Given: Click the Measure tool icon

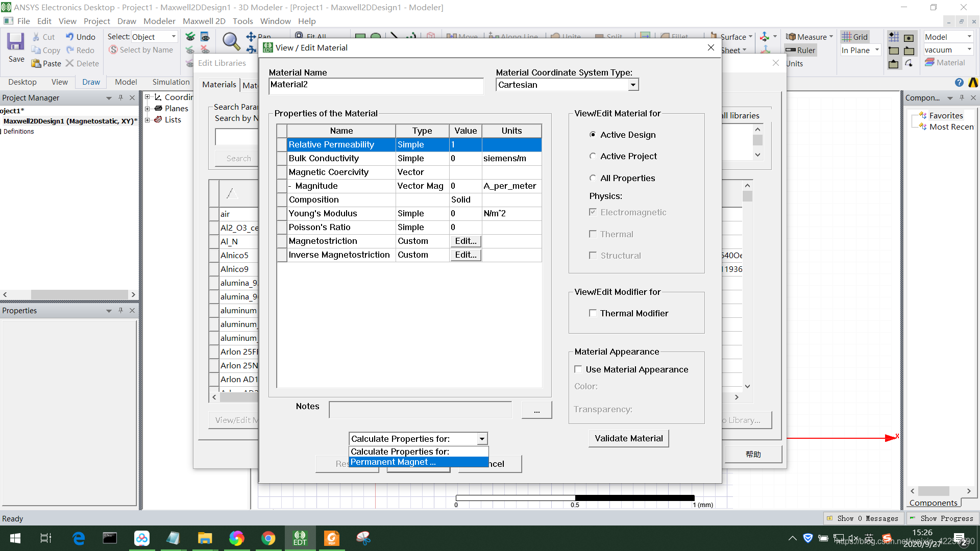Looking at the screenshot, I should click(791, 37).
